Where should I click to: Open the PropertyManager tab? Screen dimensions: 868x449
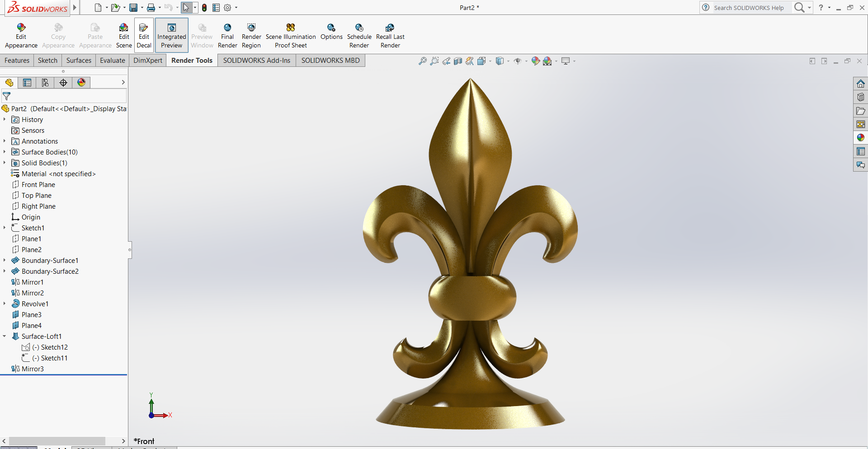(x=27, y=83)
